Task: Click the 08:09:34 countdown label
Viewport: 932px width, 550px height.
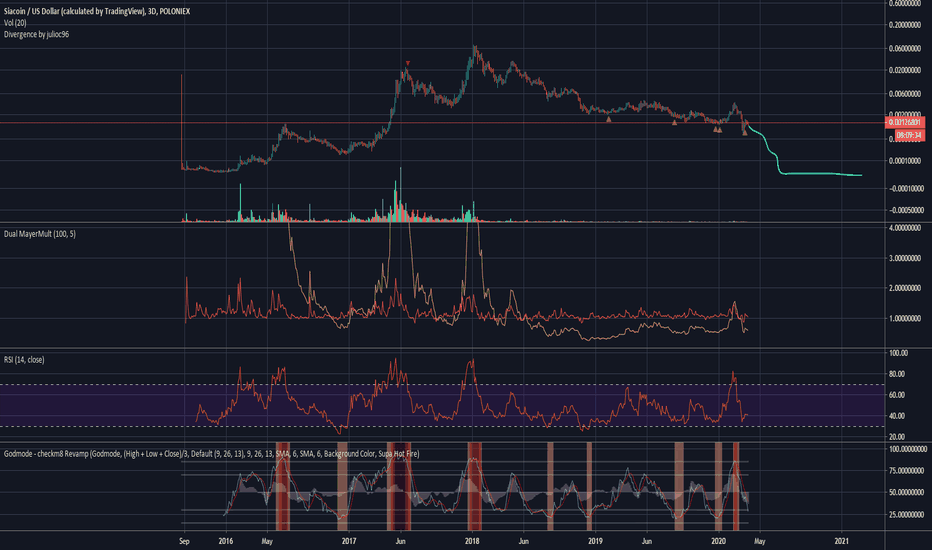Action: [x=909, y=136]
